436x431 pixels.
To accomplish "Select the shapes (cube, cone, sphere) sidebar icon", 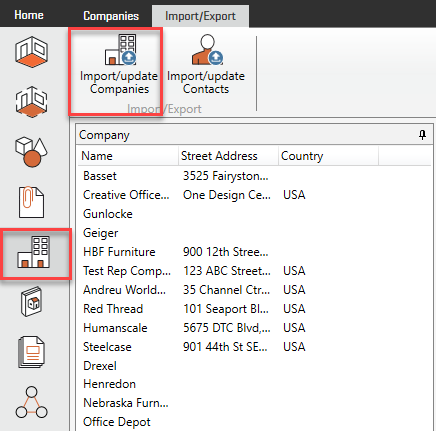I will 31,152.
